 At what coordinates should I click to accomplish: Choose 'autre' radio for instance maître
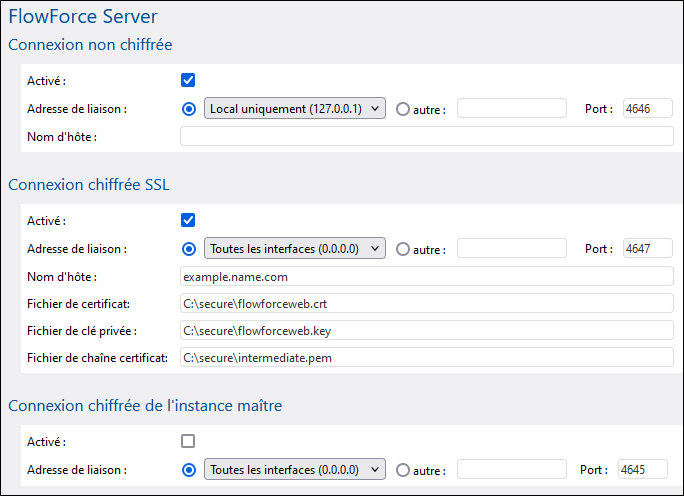click(403, 469)
